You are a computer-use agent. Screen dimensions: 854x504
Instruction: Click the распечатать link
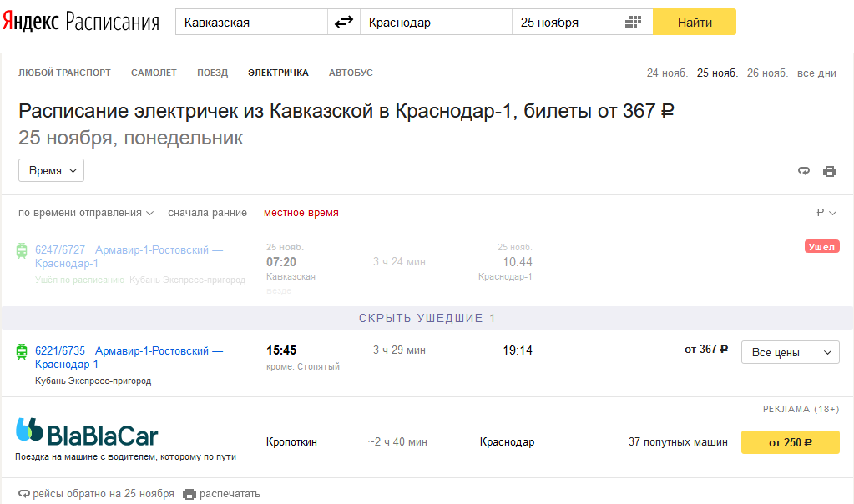(x=222, y=494)
